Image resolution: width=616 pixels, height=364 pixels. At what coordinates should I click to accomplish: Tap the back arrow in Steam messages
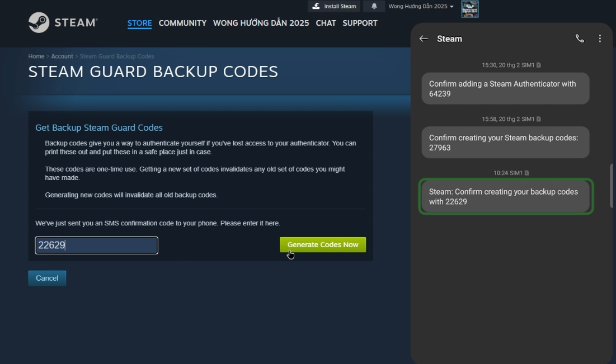424,39
